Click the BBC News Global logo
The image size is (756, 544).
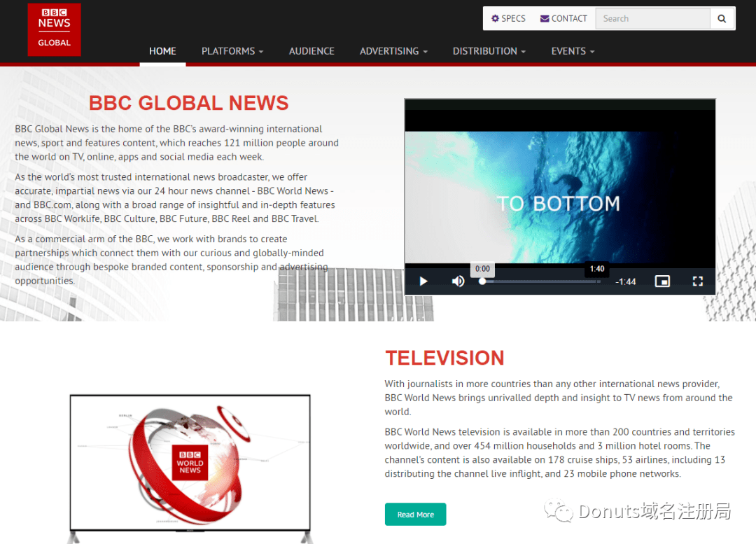click(x=54, y=29)
